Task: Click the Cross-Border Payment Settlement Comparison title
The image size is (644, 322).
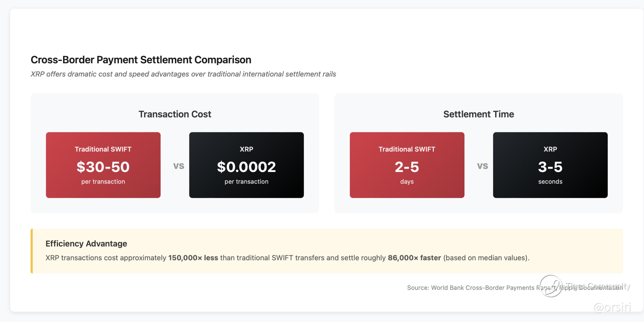Action: pos(141,60)
